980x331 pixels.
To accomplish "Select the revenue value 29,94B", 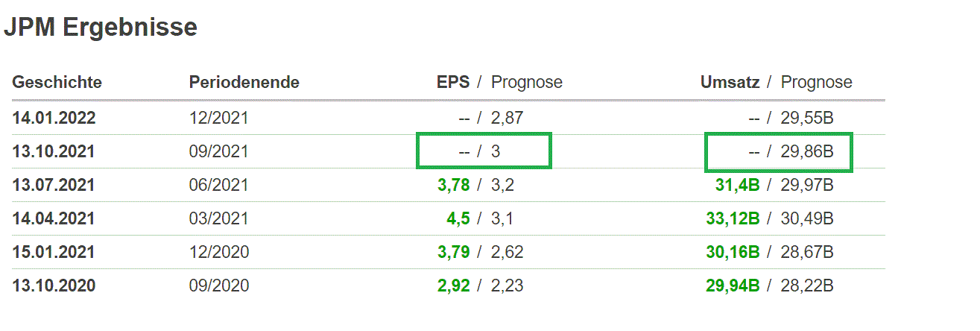I will tap(733, 286).
